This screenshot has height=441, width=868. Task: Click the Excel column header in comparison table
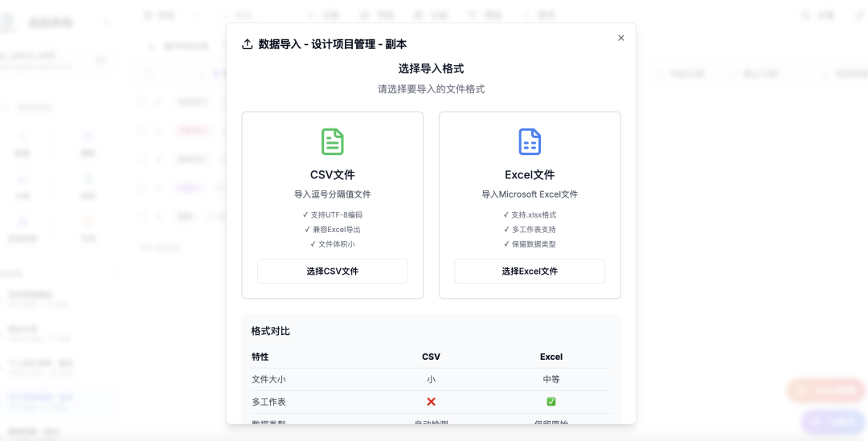pos(551,357)
